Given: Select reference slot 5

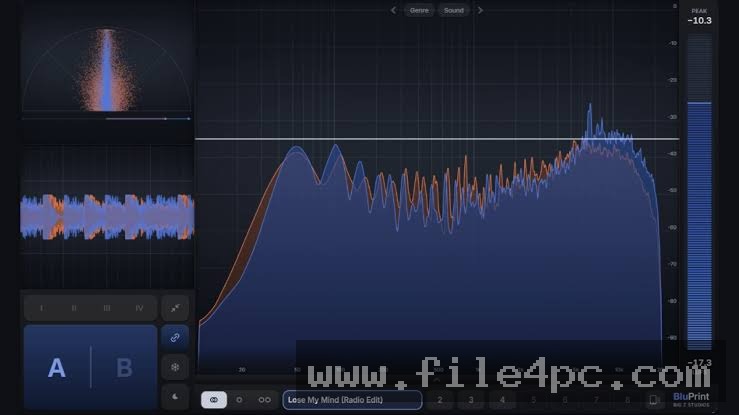Looking at the screenshot, I should [x=534, y=400].
